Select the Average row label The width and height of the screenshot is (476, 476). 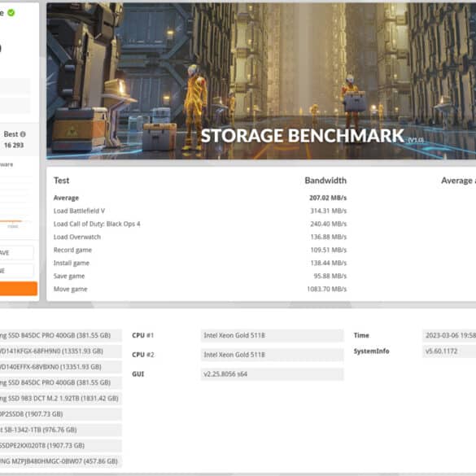tap(66, 198)
